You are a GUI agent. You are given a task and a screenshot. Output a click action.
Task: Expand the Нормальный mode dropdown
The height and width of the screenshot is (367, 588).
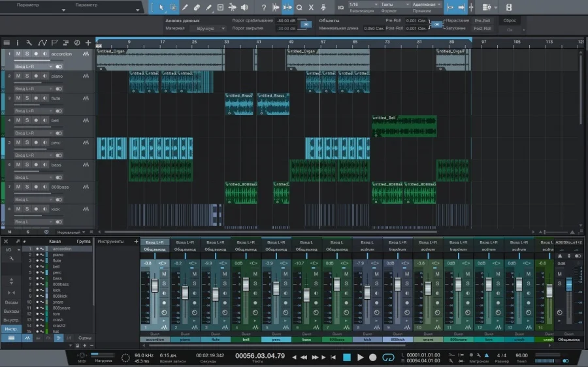tap(71, 232)
